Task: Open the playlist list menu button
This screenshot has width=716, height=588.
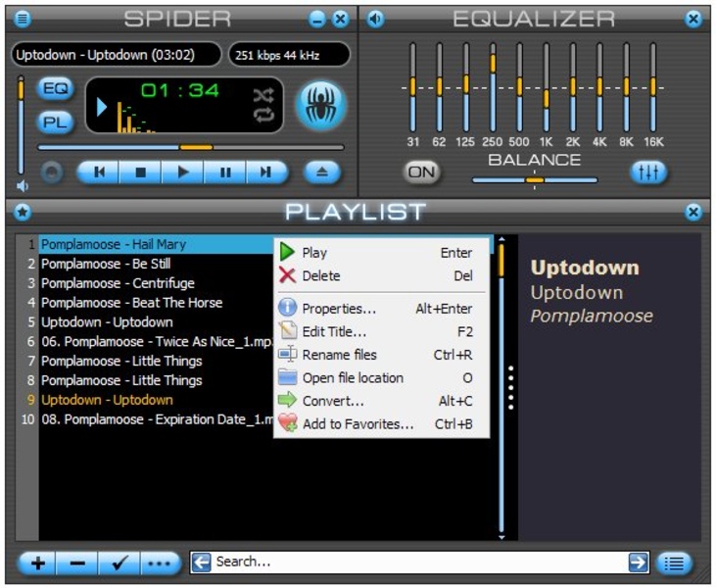Action: click(x=673, y=563)
